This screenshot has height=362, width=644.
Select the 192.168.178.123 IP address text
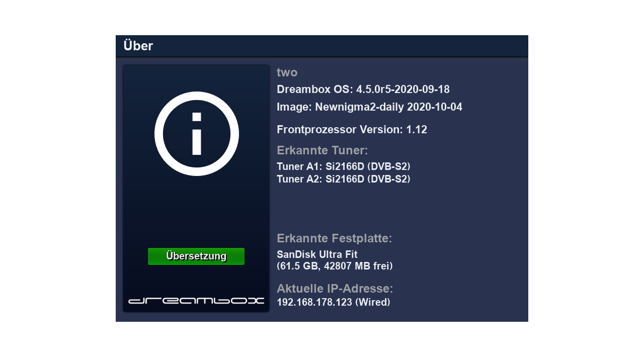pos(314,303)
